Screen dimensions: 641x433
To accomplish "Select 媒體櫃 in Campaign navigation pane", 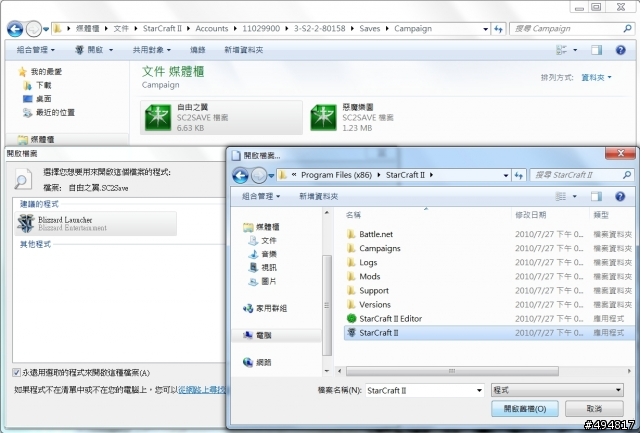I will coord(42,139).
